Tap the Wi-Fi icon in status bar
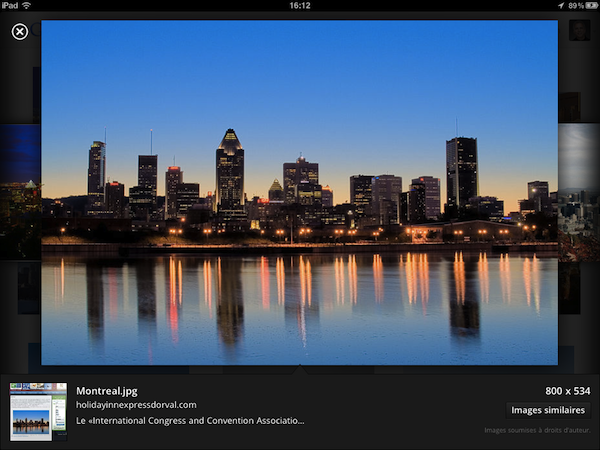Image resolution: width=600 pixels, height=450 pixels. [x=26, y=5]
